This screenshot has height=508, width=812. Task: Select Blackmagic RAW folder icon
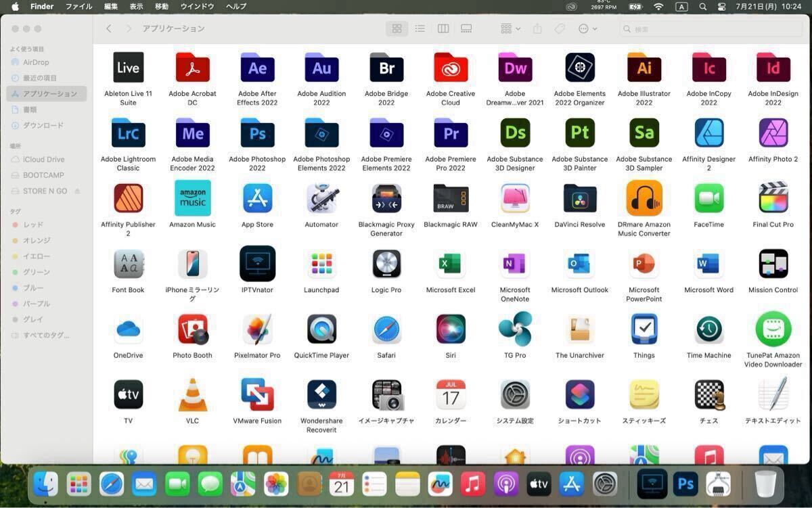451,199
